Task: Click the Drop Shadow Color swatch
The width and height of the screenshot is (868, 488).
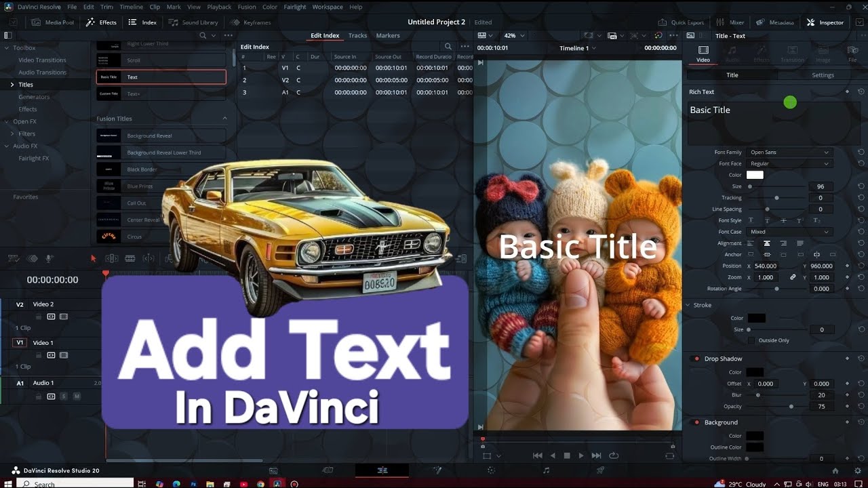Action: pos(755,372)
